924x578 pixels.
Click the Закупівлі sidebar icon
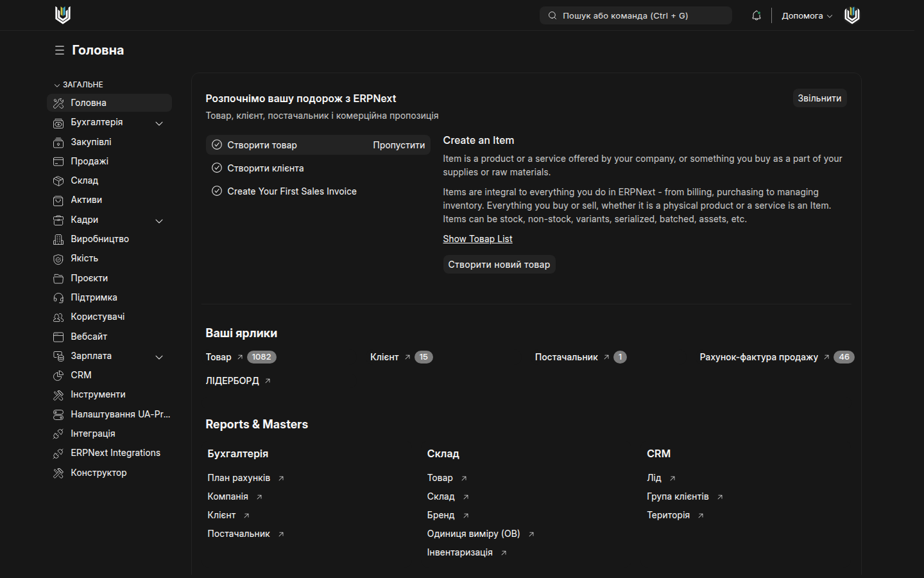[58, 142]
